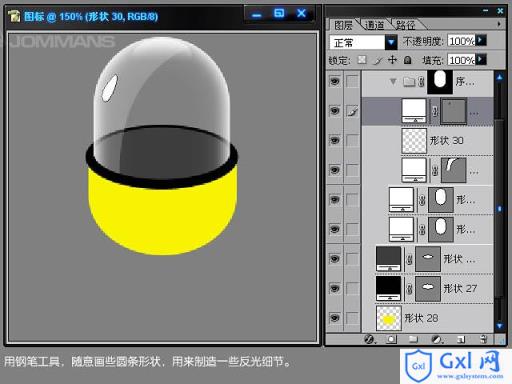
Task: Open the adjustment layer icon menu
Action: (x=437, y=339)
